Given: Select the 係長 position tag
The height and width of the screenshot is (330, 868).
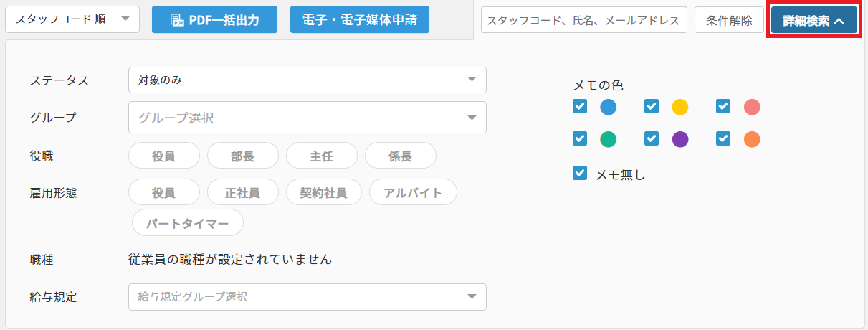Looking at the screenshot, I should pos(400,156).
